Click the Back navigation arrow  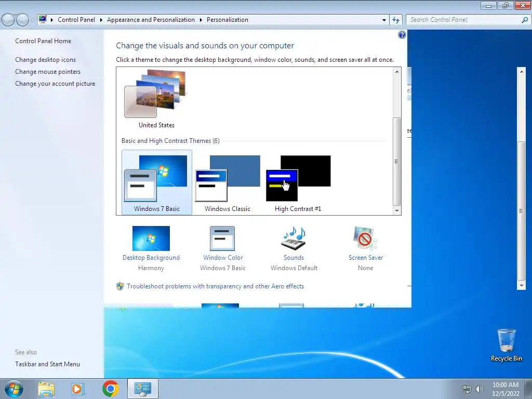coord(8,20)
